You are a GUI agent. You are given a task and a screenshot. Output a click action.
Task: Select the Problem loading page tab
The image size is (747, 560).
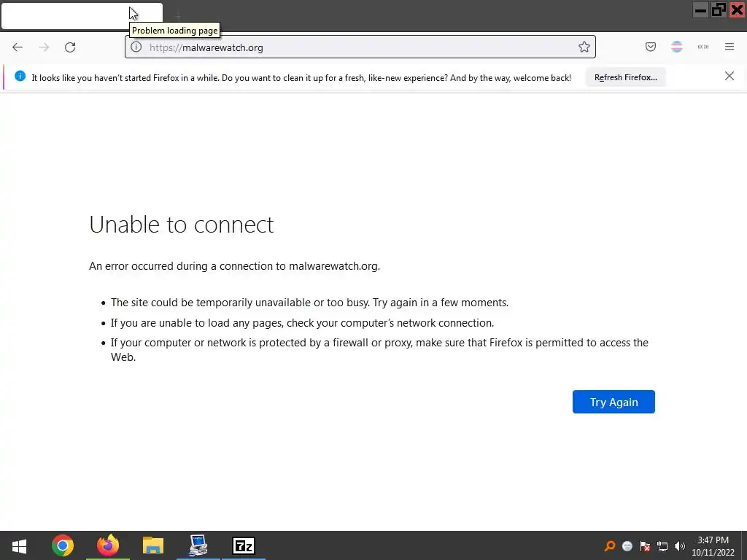click(82, 16)
